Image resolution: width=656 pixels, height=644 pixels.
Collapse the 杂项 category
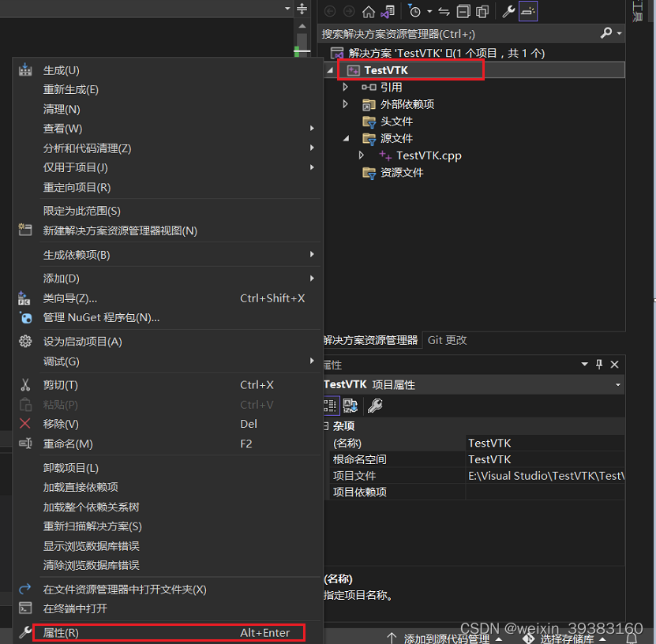(x=326, y=426)
